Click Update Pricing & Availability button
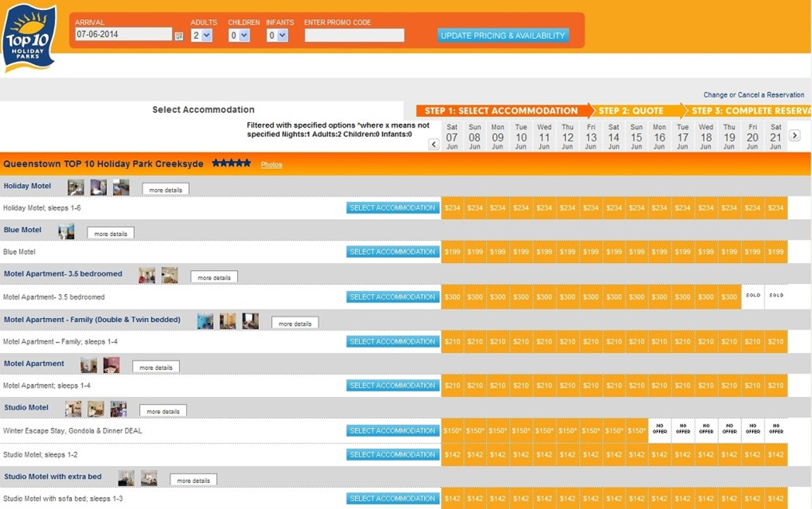 503,36
